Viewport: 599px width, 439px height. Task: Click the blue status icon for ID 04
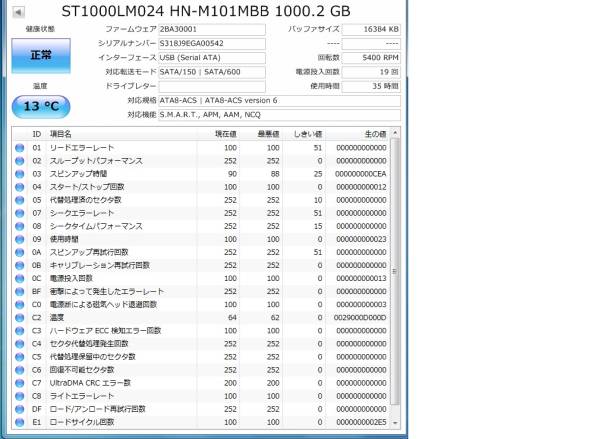point(19,187)
